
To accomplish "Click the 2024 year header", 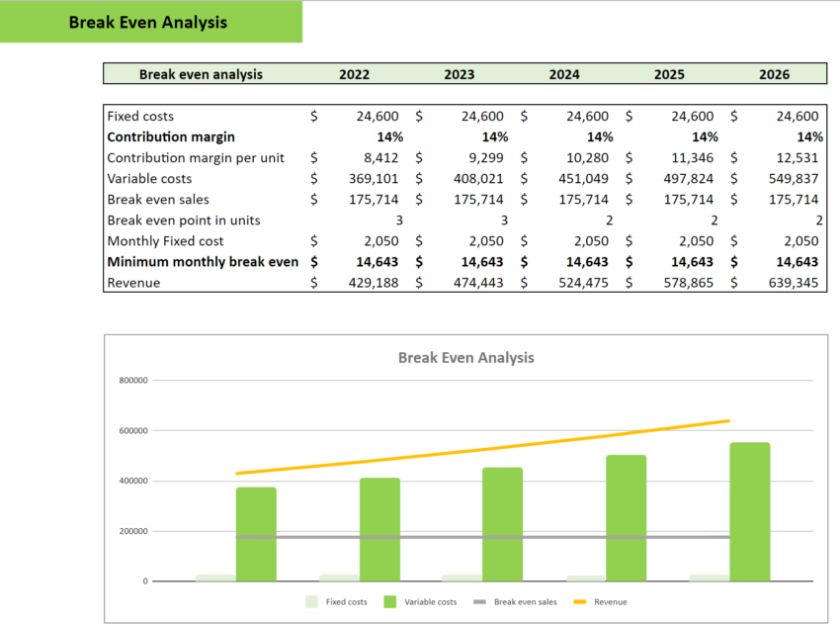I will [x=563, y=73].
